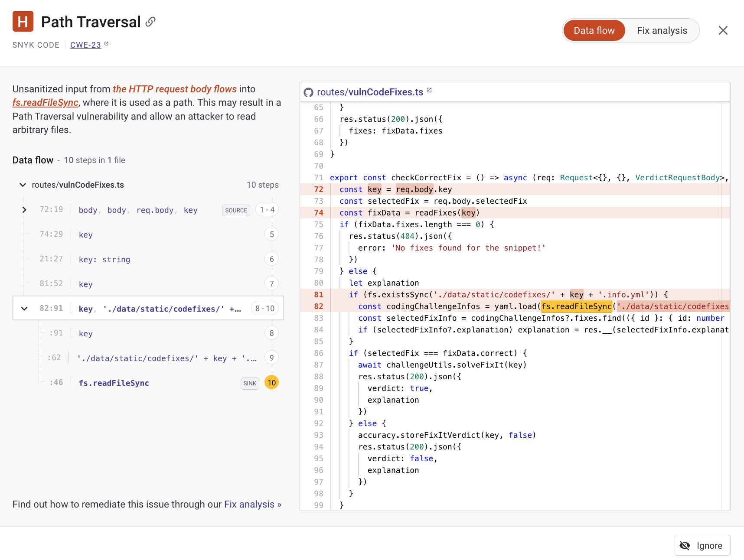Click the external link icon after CWE-23

point(106,44)
